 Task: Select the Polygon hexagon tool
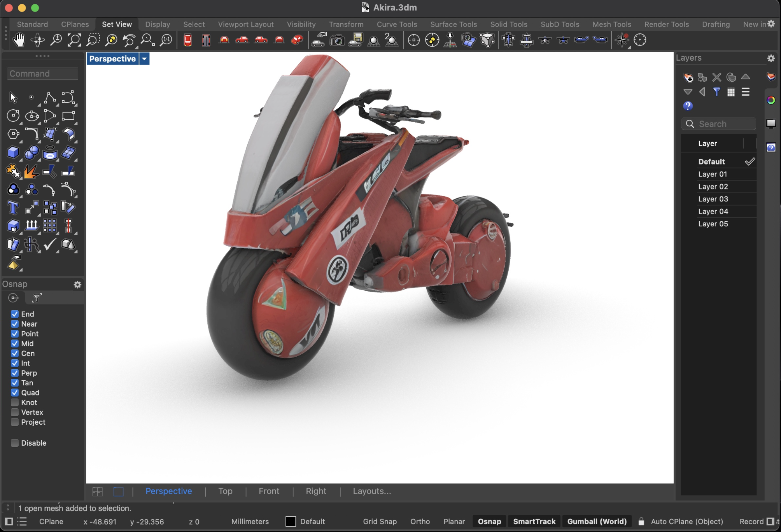pos(13,134)
